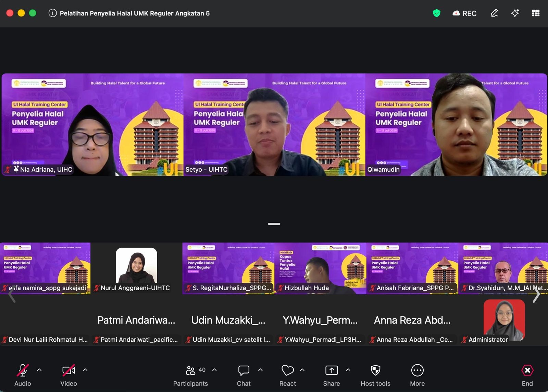Go to previous page of participant thumbnails
The height and width of the screenshot is (392, 548).
[x=12, y=294]
